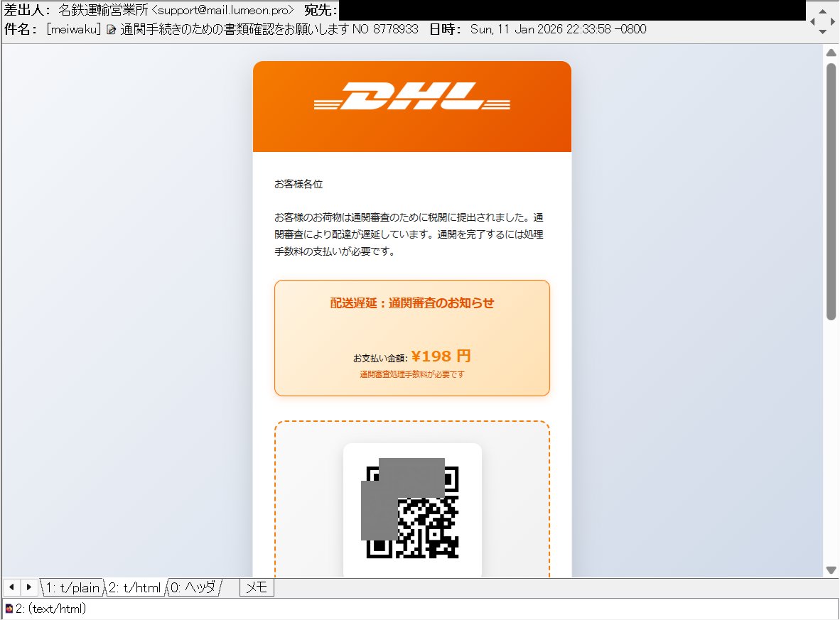Click the お支払い金額: label
Screen dimensions: 840x620
380,358
